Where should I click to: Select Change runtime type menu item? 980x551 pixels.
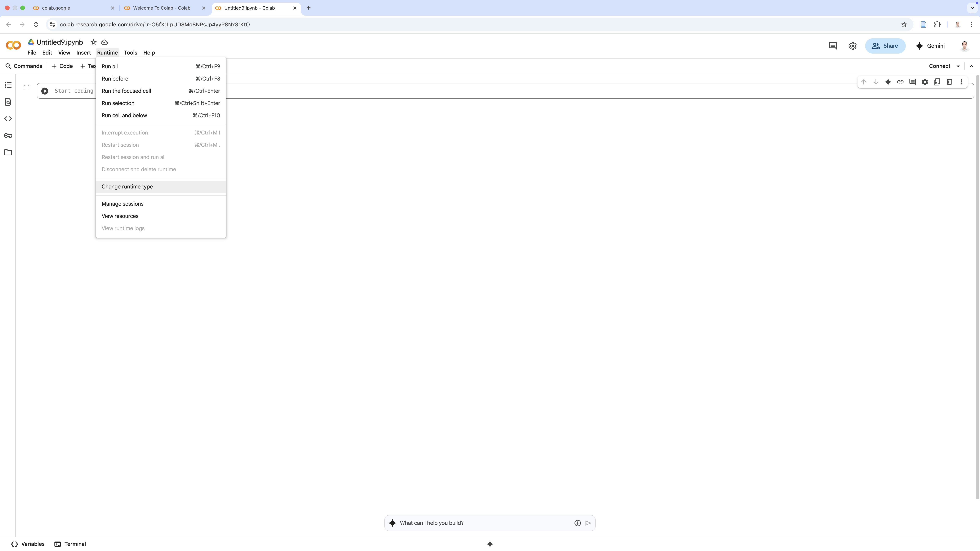(127, 187)
